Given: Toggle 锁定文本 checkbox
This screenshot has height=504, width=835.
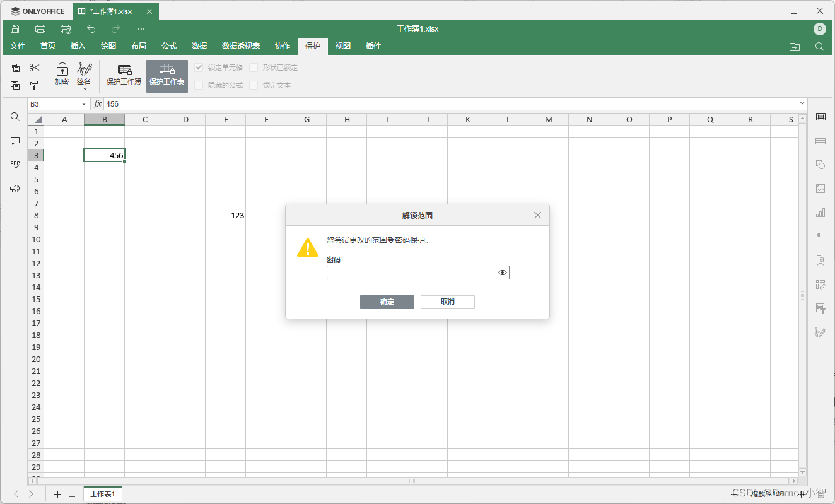Looking at the screenshot, I should 254,85.
